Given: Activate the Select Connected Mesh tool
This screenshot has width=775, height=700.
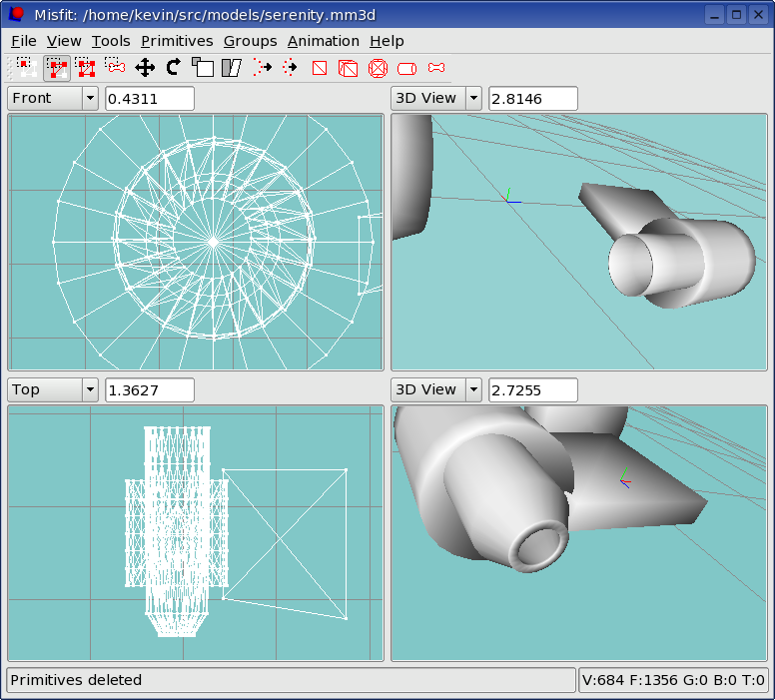Looking at the screenshot, I should coord(86,68).
